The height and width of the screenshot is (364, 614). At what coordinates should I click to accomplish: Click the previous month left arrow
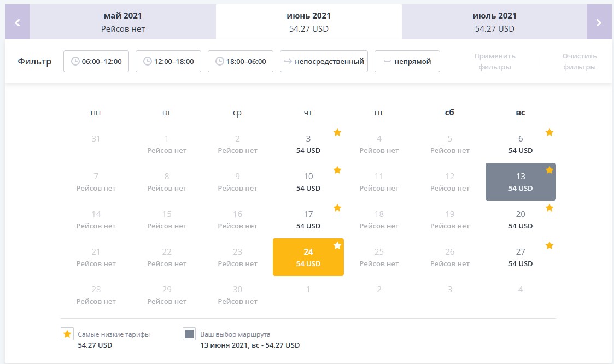coord(17,22)
